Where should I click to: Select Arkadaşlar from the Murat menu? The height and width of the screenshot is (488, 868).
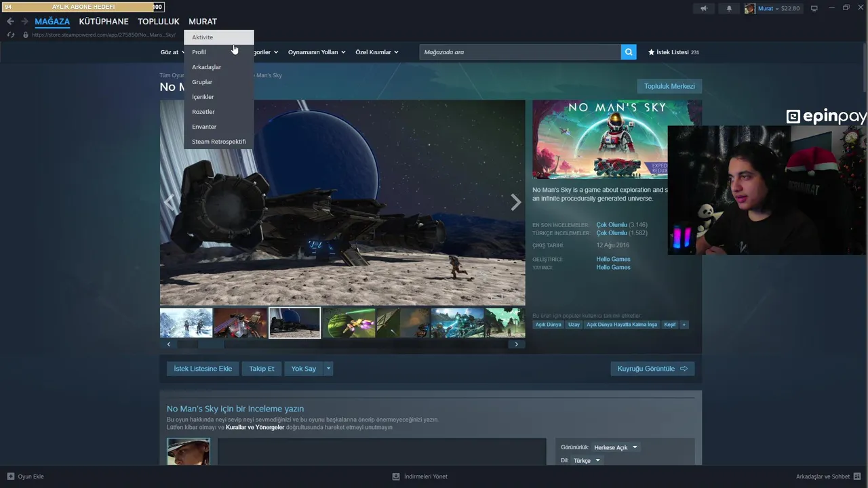coord(219,67)
